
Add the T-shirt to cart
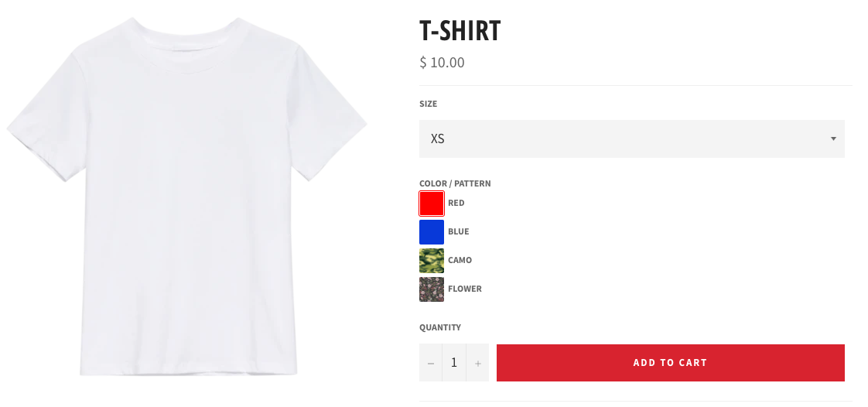671,363
